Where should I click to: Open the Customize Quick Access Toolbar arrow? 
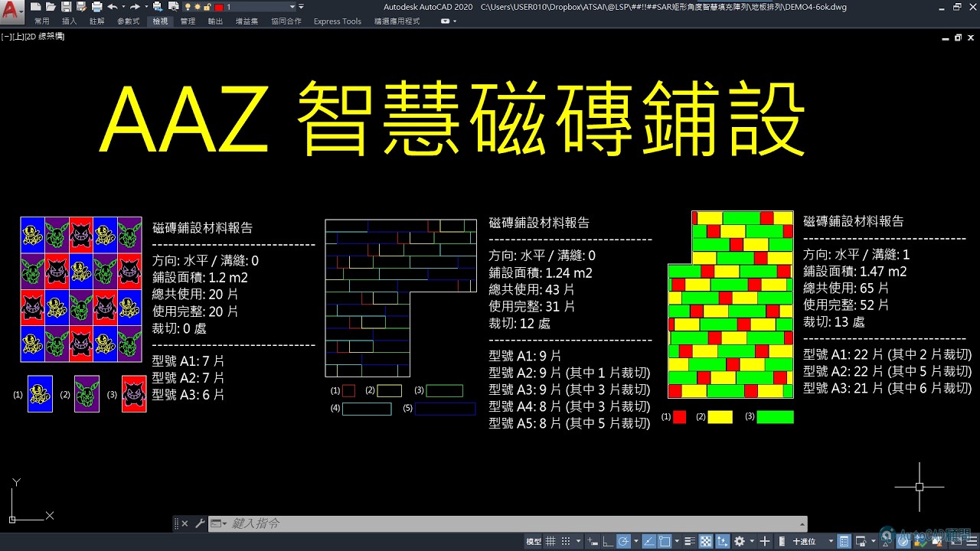[301, 6]
